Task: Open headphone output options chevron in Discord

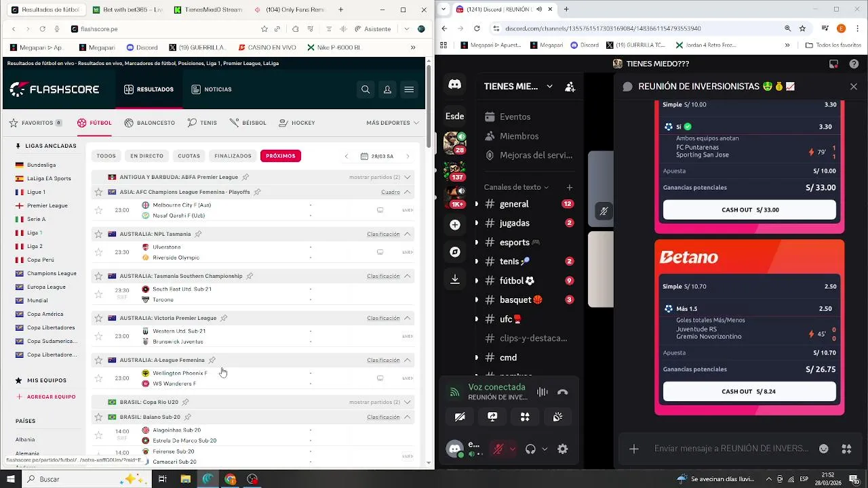Action: click(x=545, y=449)
